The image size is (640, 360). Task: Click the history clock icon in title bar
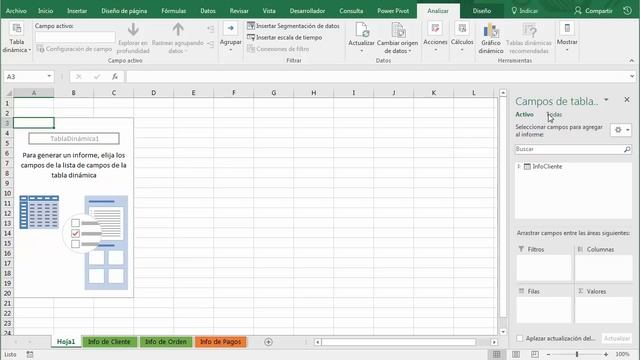point(628,11)
